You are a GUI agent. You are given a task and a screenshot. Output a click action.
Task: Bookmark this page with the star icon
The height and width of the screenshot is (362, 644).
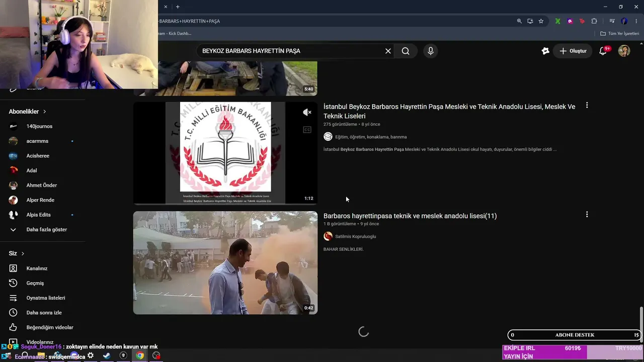(541, 21)
